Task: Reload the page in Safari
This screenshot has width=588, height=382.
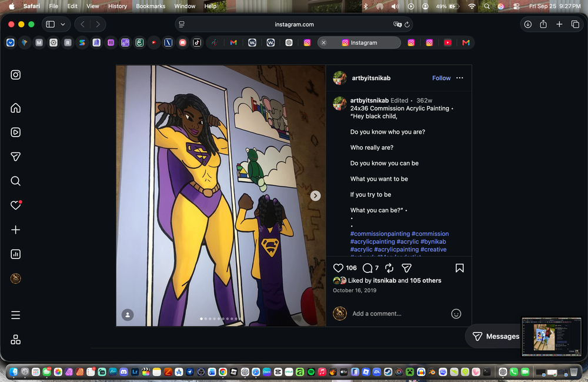Action: (407, 24)
